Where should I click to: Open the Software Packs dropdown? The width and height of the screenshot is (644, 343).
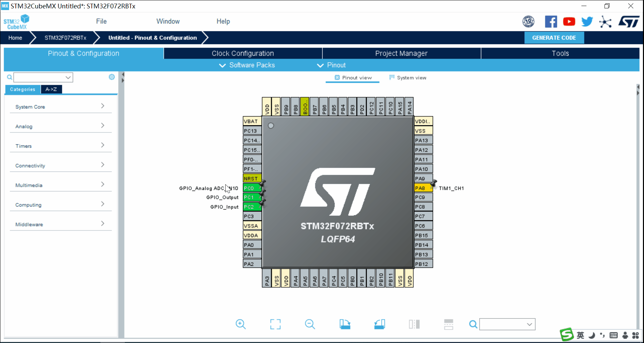click(247, 65)
